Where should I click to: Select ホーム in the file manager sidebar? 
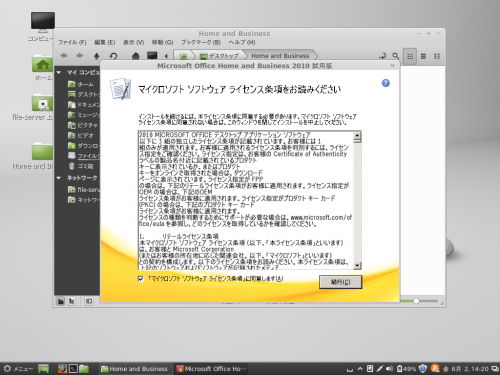81,84
